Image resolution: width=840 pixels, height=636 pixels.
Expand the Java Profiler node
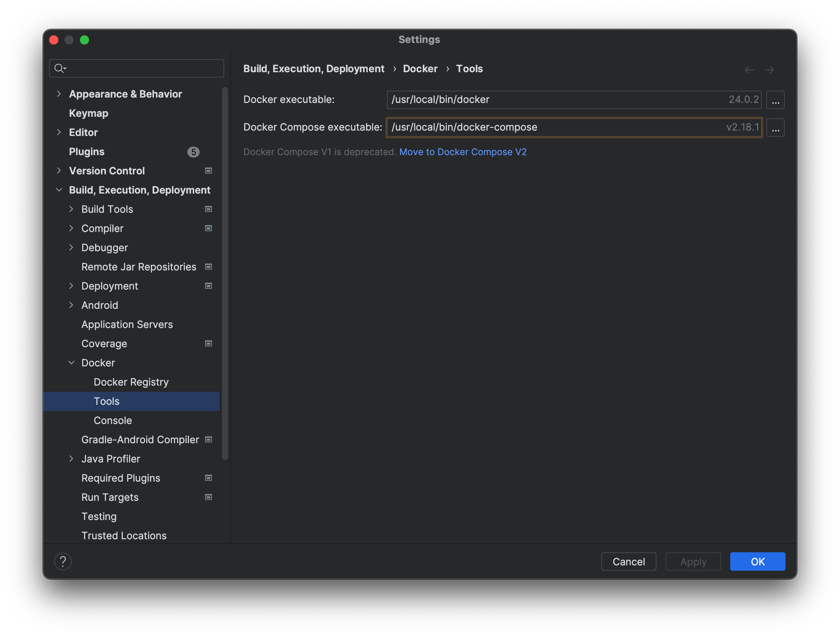coord(71,459)
